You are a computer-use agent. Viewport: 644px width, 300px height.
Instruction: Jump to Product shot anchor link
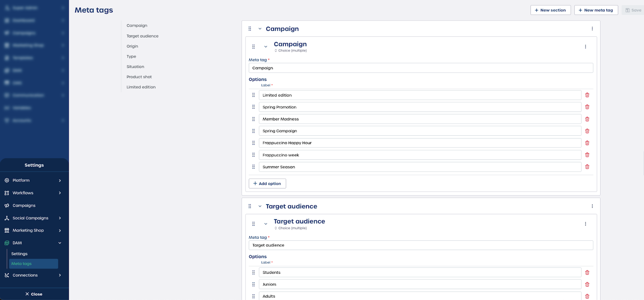click(139, 77)
